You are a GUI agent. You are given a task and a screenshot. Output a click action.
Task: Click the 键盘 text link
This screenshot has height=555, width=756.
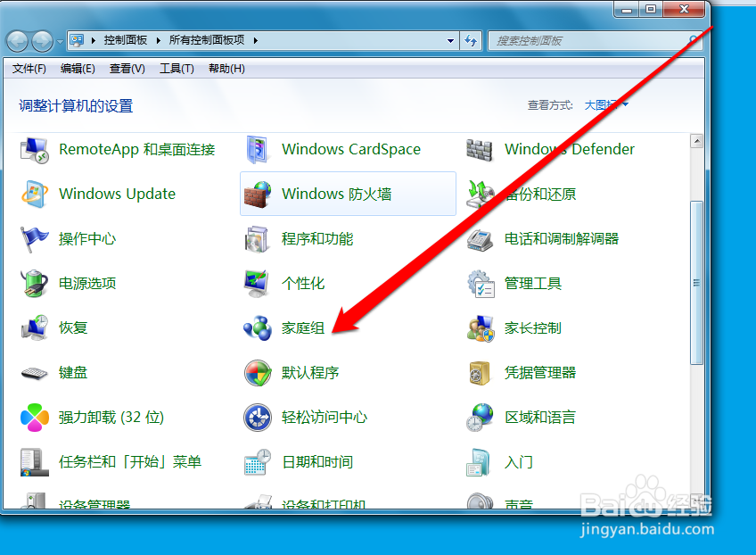(73, 373)
